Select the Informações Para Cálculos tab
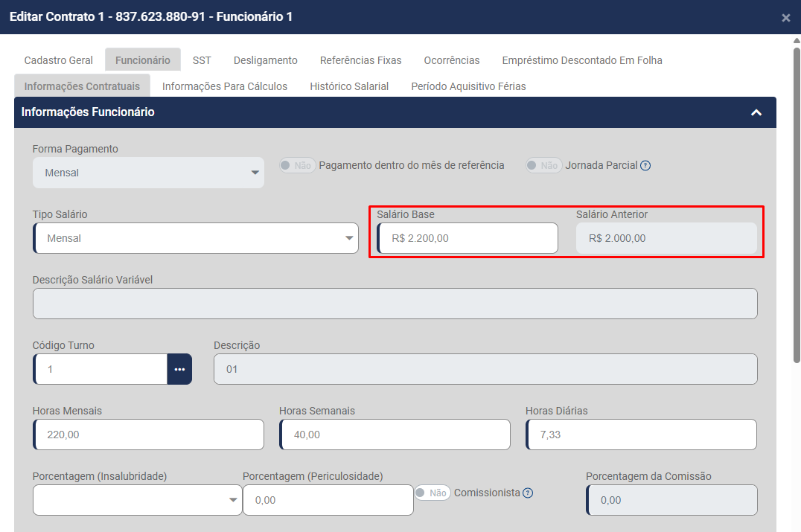801x532 pixels. tap(225, 86)
